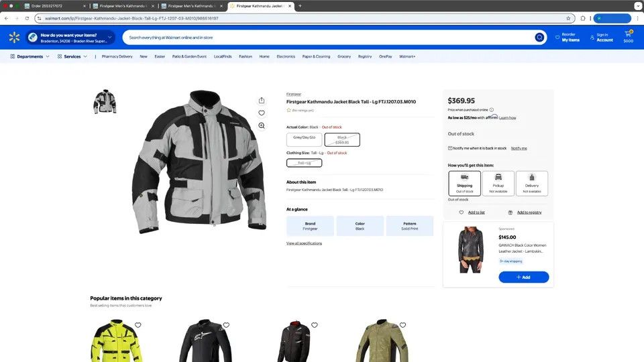Click the price info circle icon
The image size is (644, 362).
pyautogui.click(x=491, y=110)
